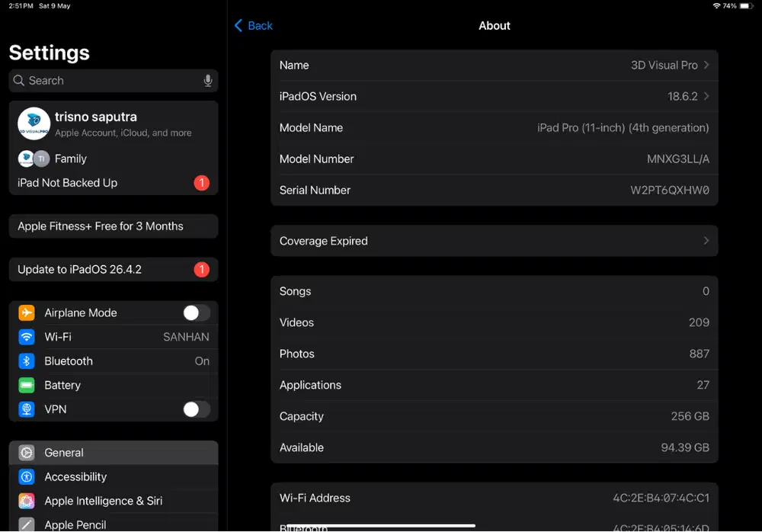Toggle the Airplane Mode switch
This screenshot has width=762, height=532.
pyautogui.click(x=197, y=312)
